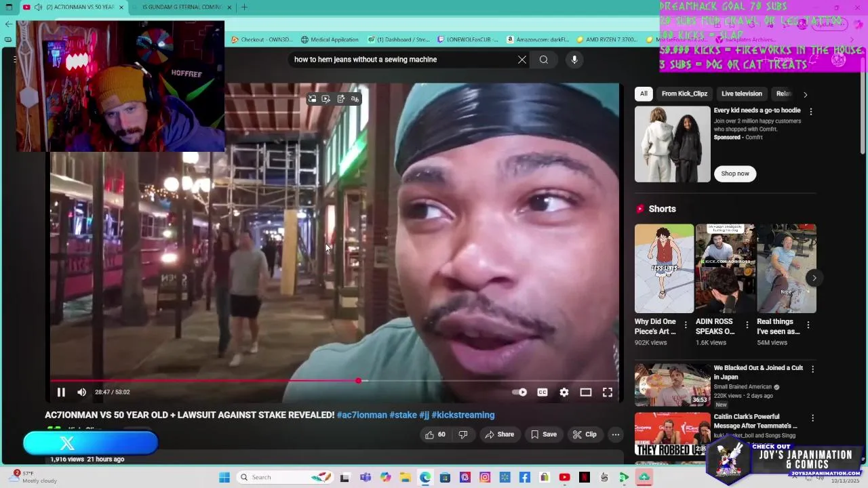Image resolution: width=868 pixels, height=488 pixels.
Task: Open the 'ADIN ROSS SPEAKS' short
Action: [725, 268]
